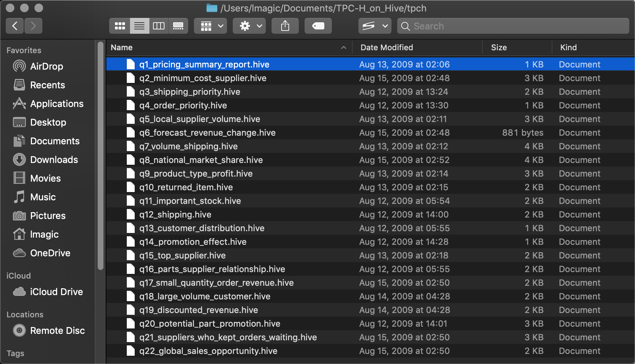
Task: Switch to icon view
Action: point(120,26)
